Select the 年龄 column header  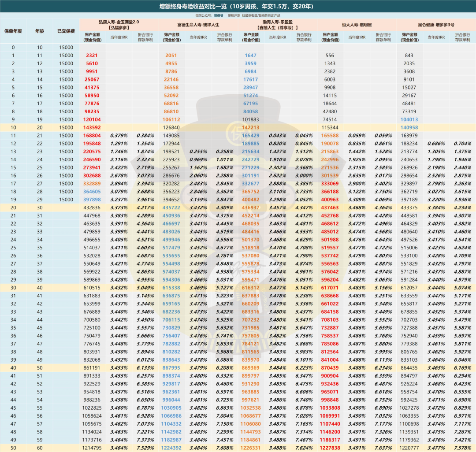[40, 31]
